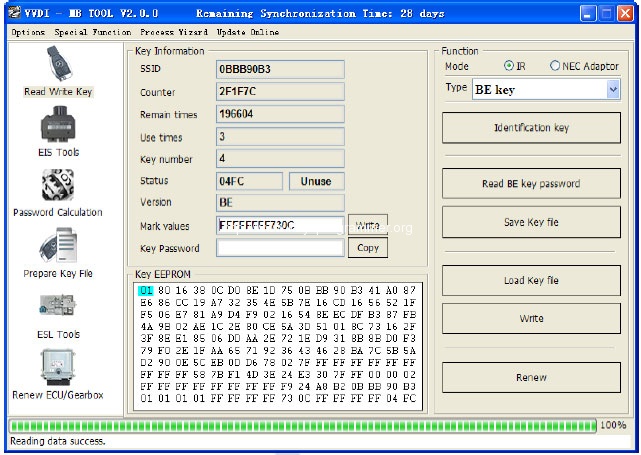This screenshot has height=455, width=641.
Task: Open the Options menu
Action: [28, 32]
